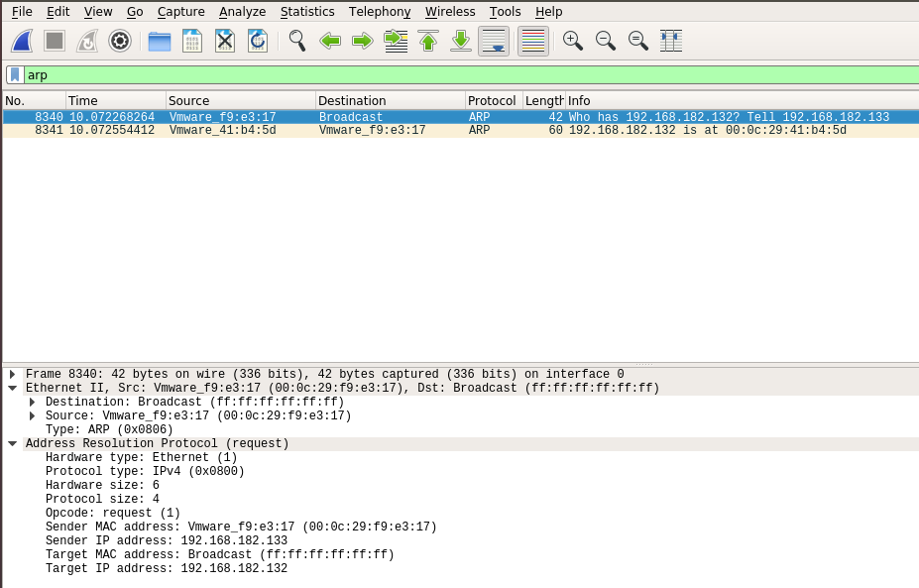This screenshot has width=919, height=588.
Task: Open capture options dialog
Action: pos(119,41)
